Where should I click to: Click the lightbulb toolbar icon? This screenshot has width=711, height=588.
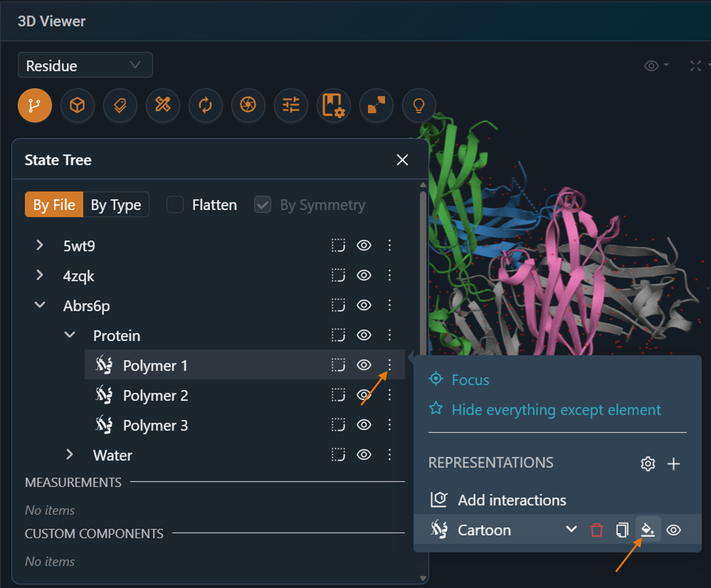pyautogui.click(x=419, y=105)
